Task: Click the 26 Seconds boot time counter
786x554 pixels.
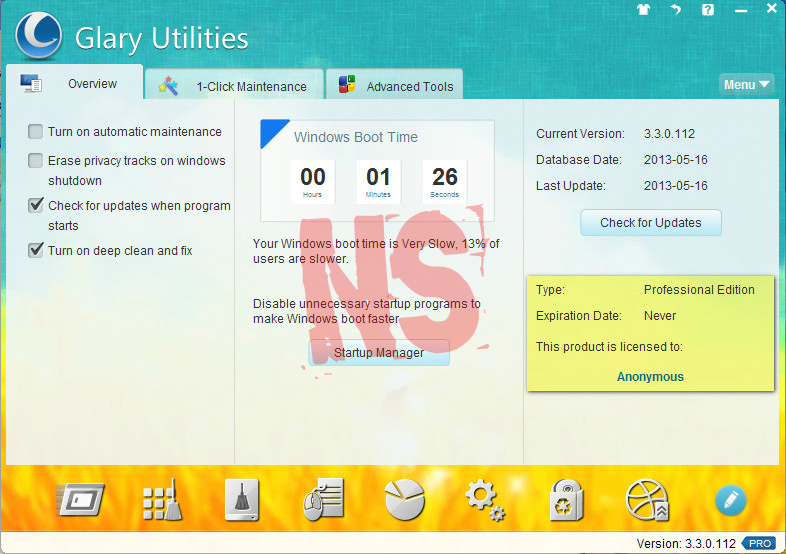Action: click(x=445, y=181)
